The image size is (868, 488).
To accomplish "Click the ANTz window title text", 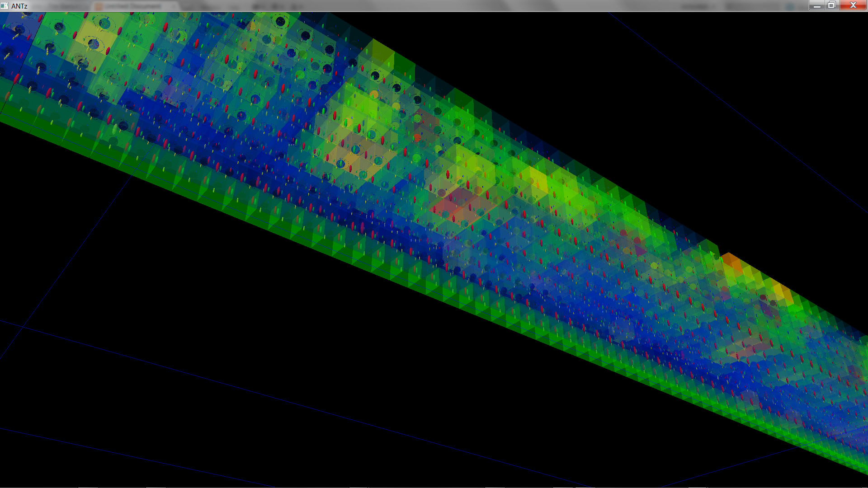I will point(19,6).
